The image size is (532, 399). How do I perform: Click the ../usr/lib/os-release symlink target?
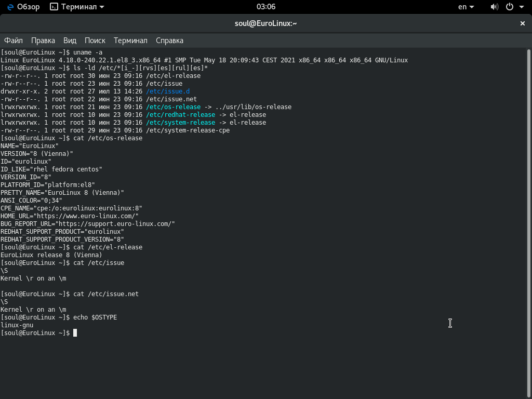click(253, 107)
